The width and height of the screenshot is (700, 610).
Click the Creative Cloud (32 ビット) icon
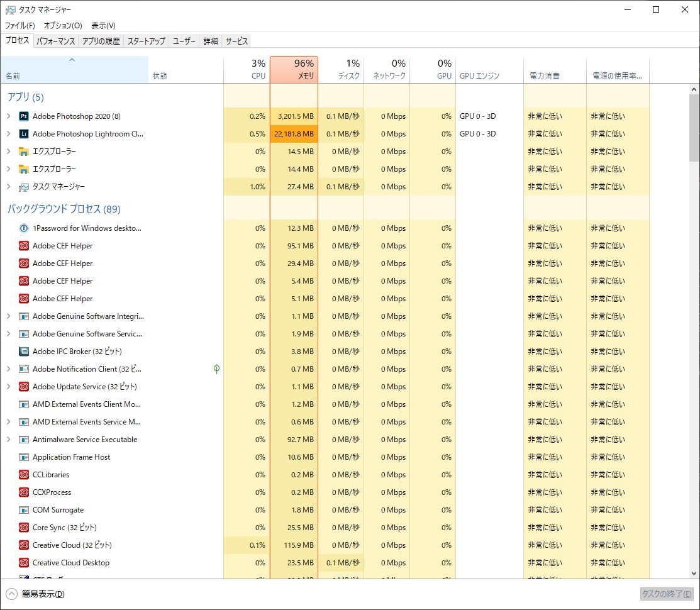point(24,545)
